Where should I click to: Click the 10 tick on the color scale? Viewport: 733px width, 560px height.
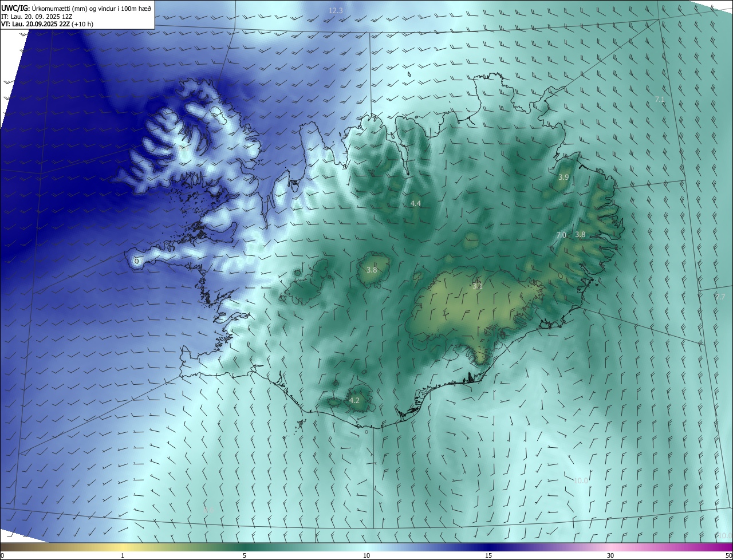click(x=366, y=556)
